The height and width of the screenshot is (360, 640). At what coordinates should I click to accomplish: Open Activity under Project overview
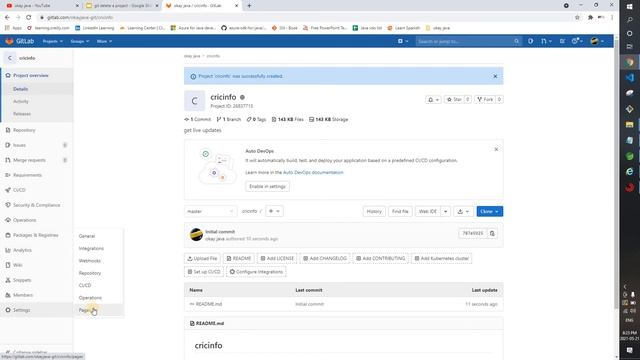coord(21,101)
